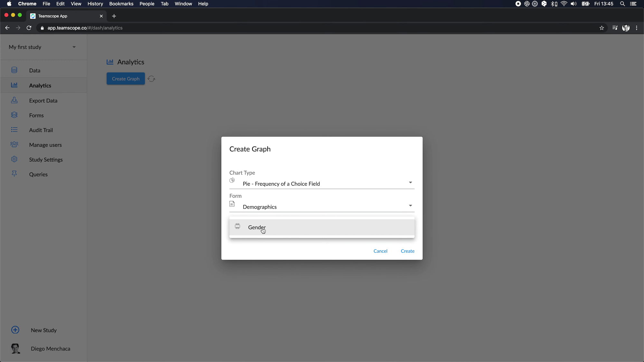Screen dimensions: 644x362
Task: Click the browser address bar URL
Action: point(85,28)
